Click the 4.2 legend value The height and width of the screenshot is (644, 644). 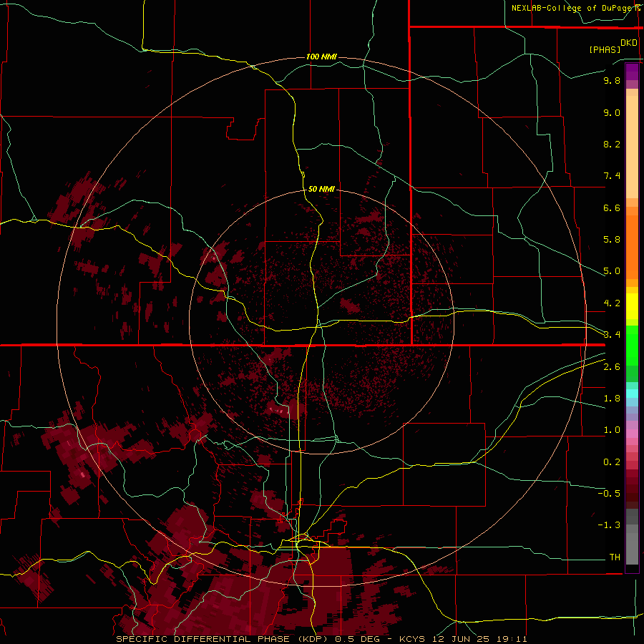click(x=612, y=303)
